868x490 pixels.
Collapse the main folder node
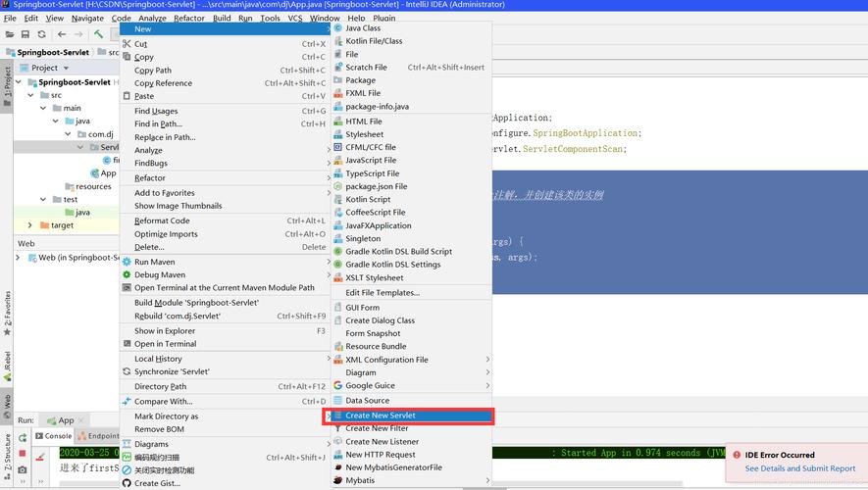click(x=43, y=109)
